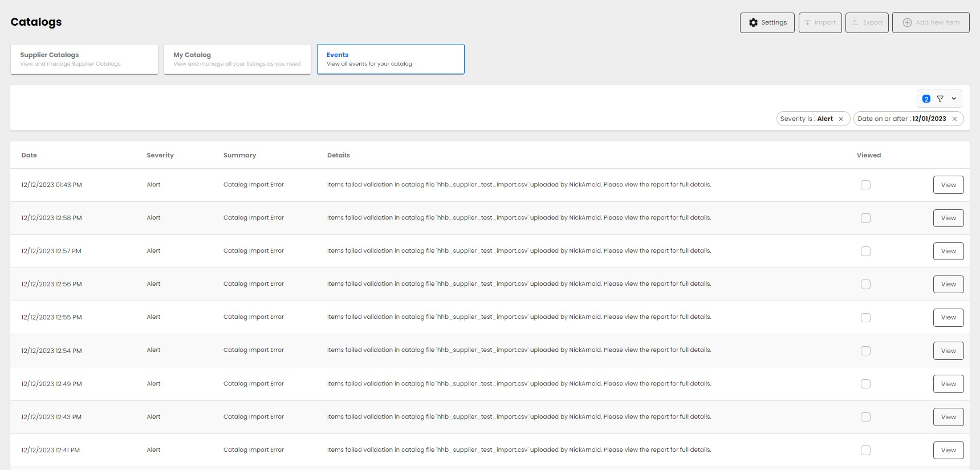Screen dimensions: 980x470
Task: Click the funnel filter icon
Action: point(940,99)
